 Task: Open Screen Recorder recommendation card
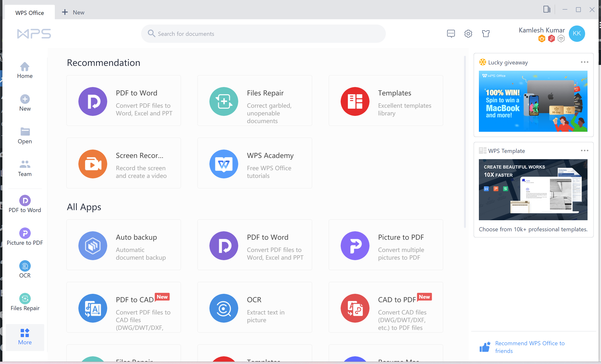124,163
